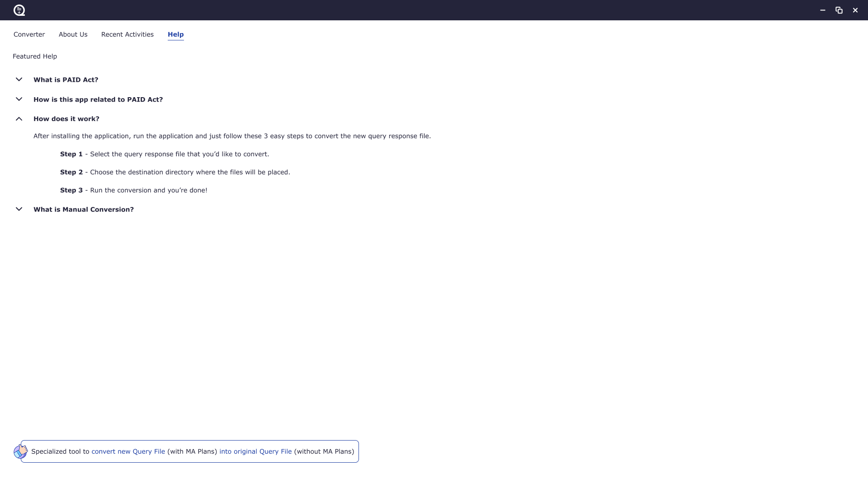Screen dimensions: 868x488
Task: Click the Featured Help label
Action: point(35,56)
